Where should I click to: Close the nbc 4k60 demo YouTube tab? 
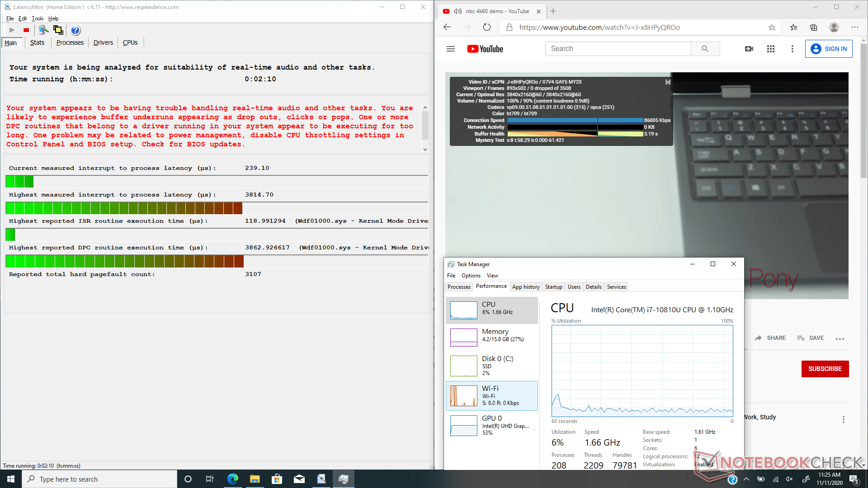[x=538, y=11]
